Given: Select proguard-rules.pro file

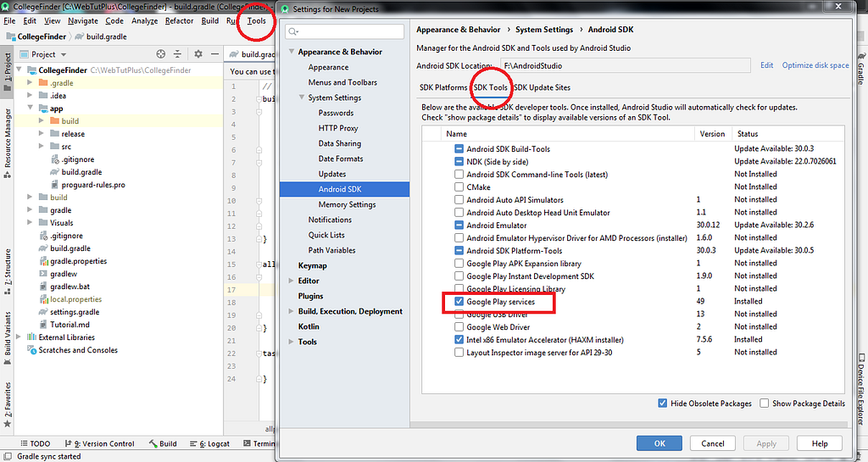Looking at the screenshot, I should [x=93, y=185].
